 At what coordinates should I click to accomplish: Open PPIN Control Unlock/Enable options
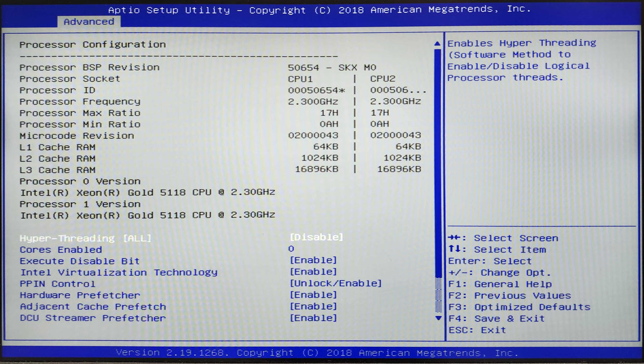335,283
